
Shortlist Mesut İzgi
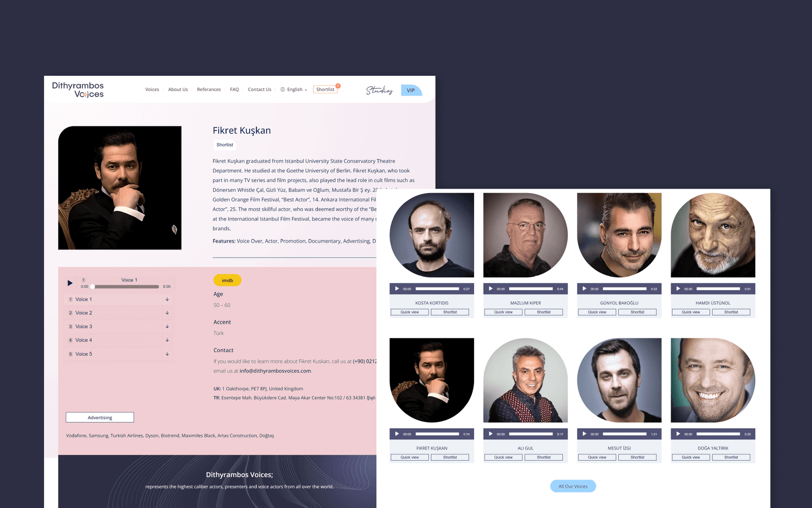(637, 457)
